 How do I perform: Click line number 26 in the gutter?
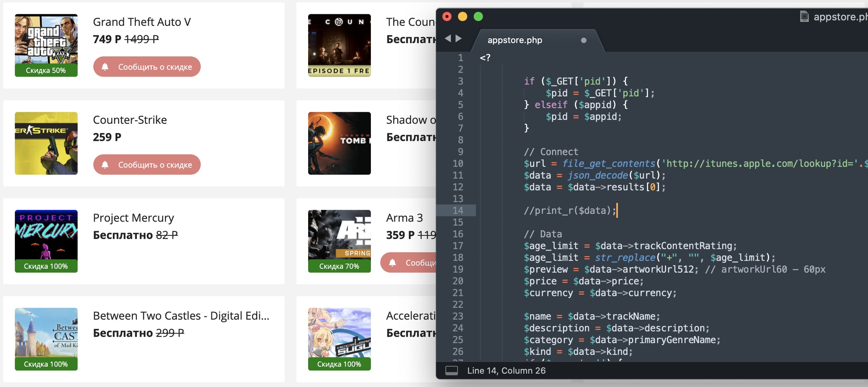click(x=458, y=352)
